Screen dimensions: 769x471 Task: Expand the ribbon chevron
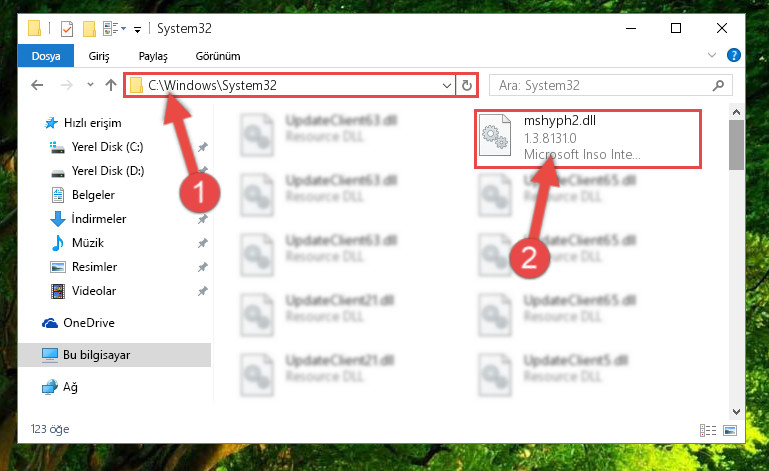(712, 55)
